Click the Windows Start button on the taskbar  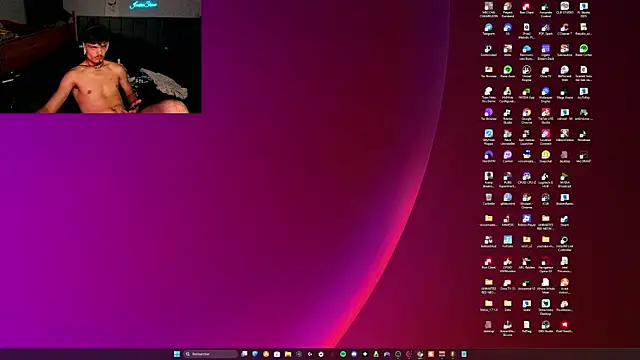tap(177, 354)
